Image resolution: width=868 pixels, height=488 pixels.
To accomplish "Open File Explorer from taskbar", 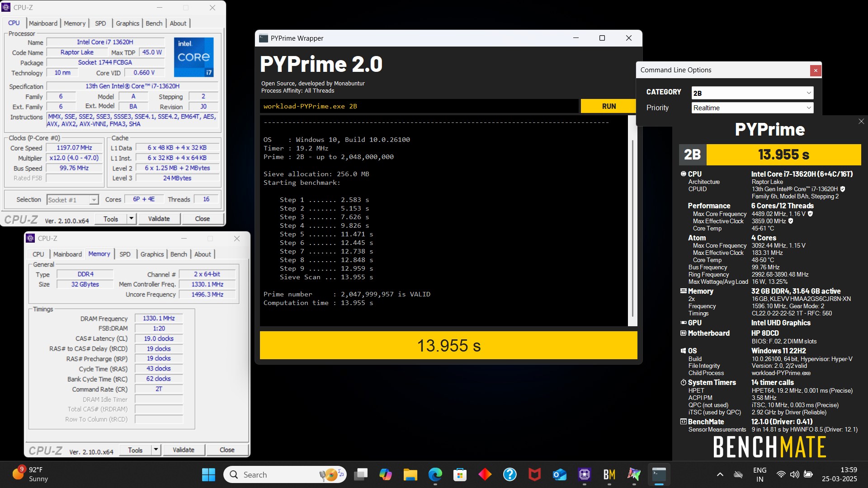I will click(410, 474).
